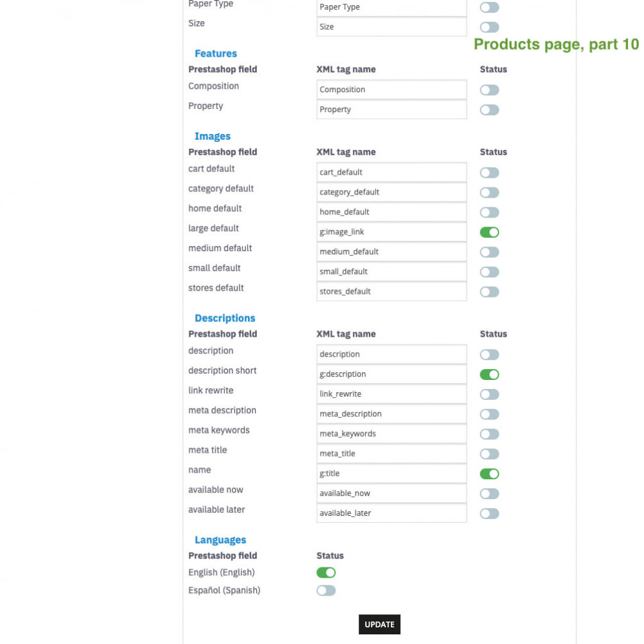644x644 pixels.
Task: Edit the g:image_link XML tag field
Action: point(391,232)
